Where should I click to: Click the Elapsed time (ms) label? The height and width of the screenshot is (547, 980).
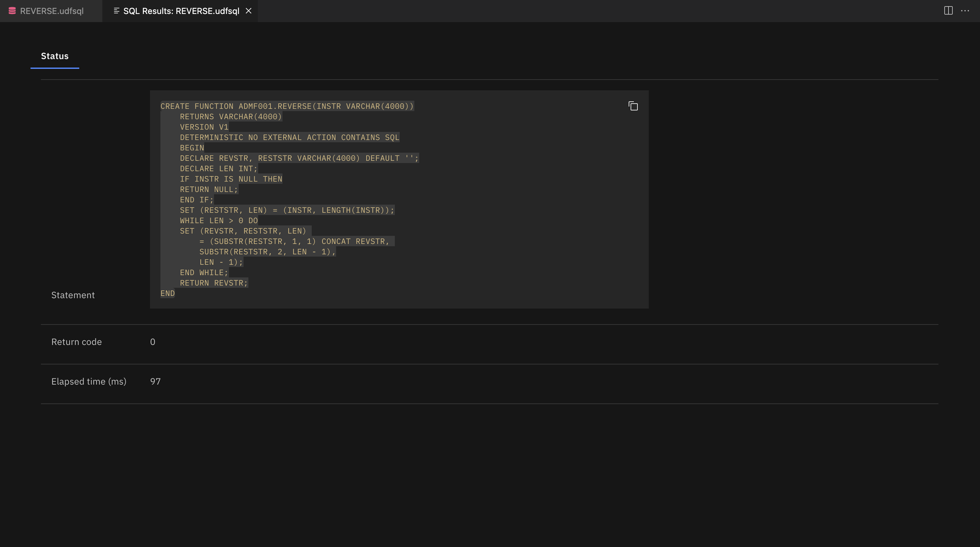[x=89, y=381]
